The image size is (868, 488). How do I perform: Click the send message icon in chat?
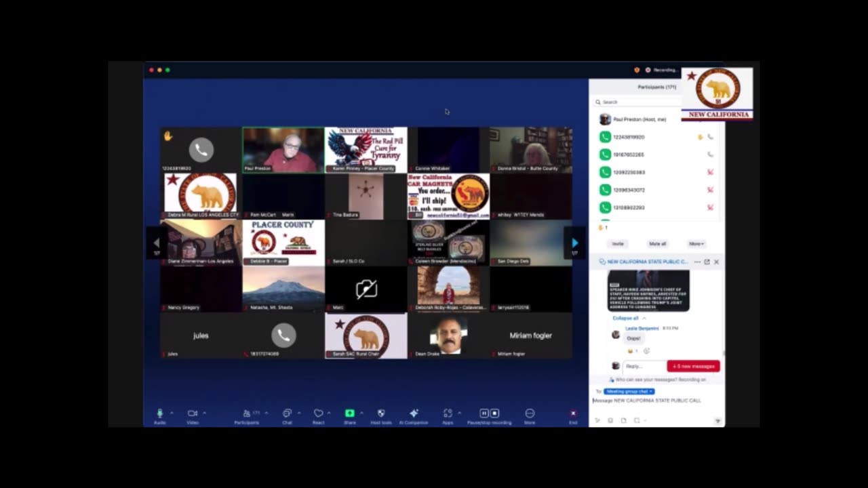coord(717,421)
